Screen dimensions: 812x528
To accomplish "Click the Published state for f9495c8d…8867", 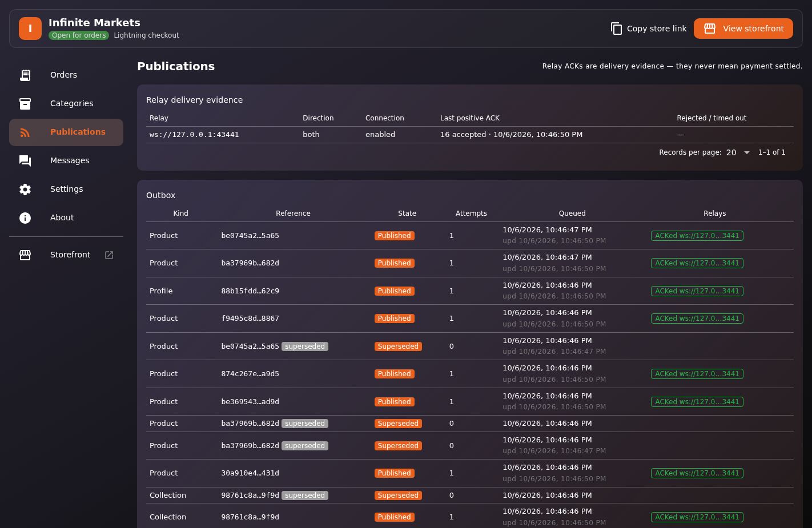I will pos(394,319).
